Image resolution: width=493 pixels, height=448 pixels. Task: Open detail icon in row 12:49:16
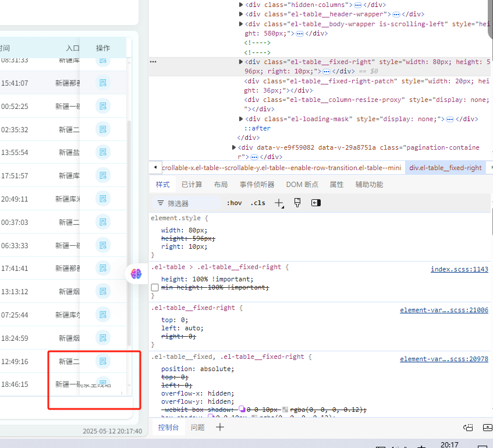(x=103, y=361)
